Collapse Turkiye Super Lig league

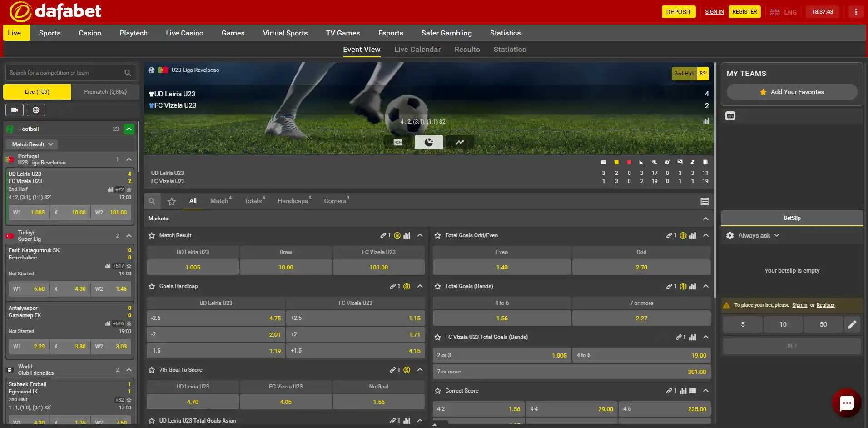(x=129, y=236)
